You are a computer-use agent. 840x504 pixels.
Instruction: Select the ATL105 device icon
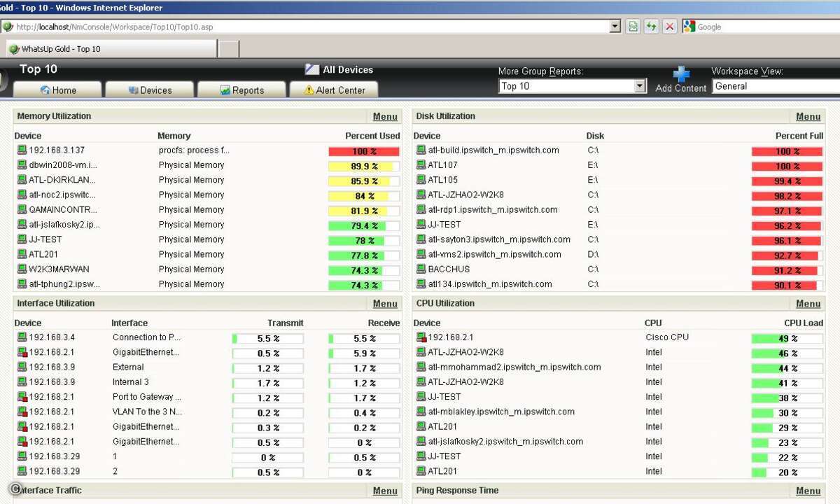click(x=421, y=180)
